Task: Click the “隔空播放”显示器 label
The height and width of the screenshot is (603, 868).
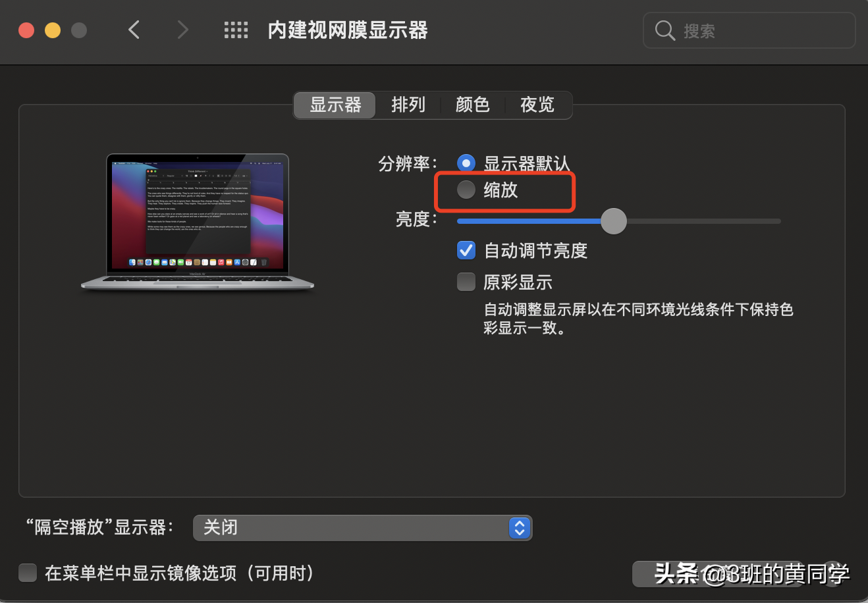Action: point(99,527)
